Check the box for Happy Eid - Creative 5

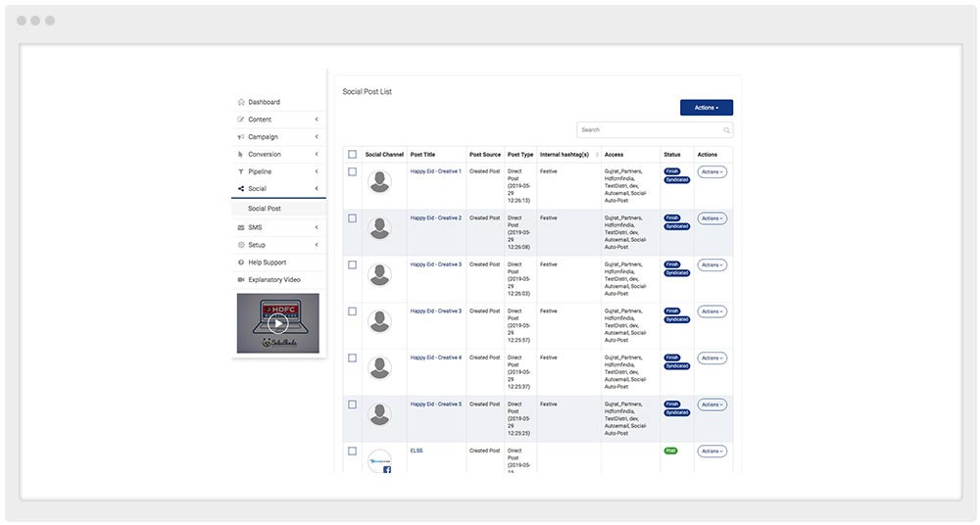point(353,405)
